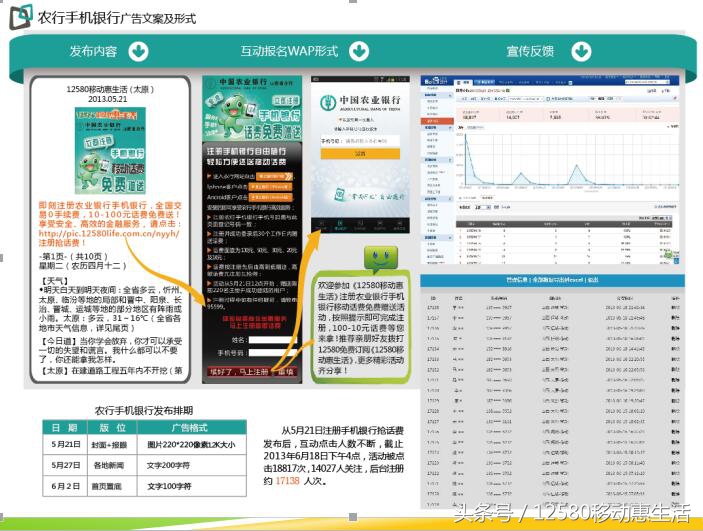Click the down-arrow icon beside 互动报名WAP形式
703x531 pixels.
[359, 51]
